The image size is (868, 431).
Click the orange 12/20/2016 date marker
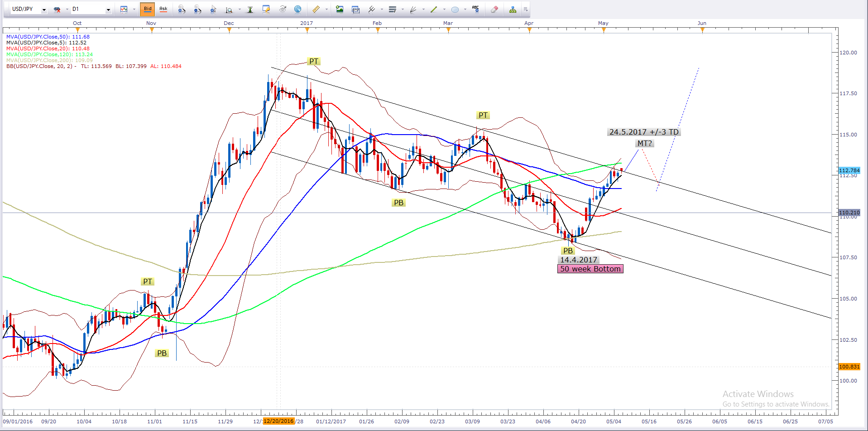pos(278,421)
